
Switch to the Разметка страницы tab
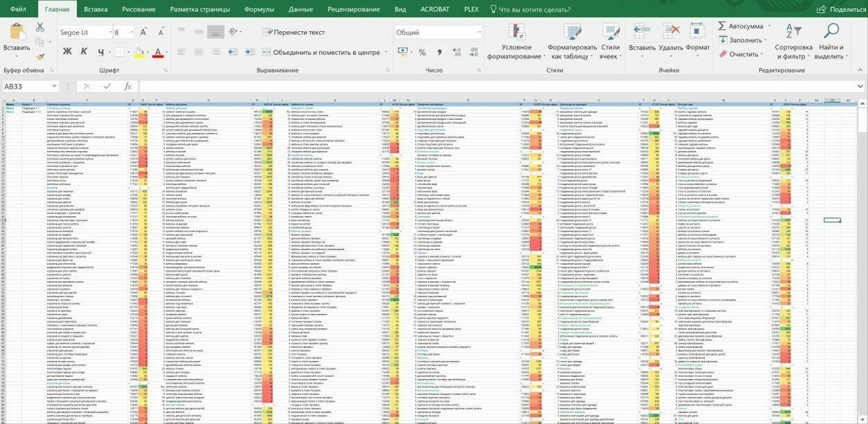coord(200,9)
